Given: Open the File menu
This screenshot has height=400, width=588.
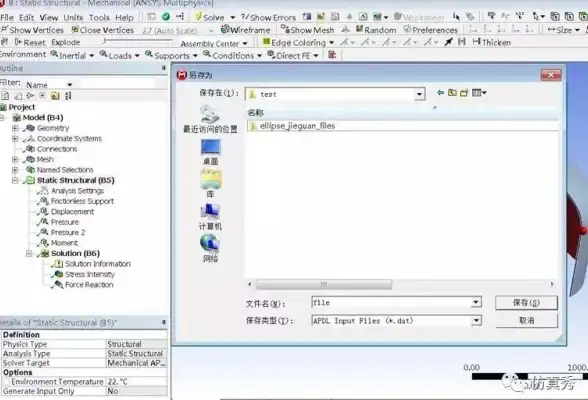Looking at the screenshot, I should 7,17.
